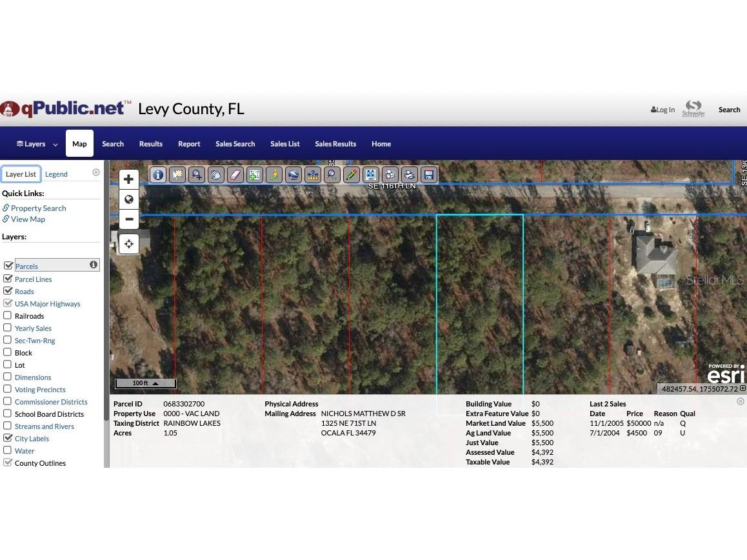
Task: Click the Save map icon
Action: click(x=428, y=174)
